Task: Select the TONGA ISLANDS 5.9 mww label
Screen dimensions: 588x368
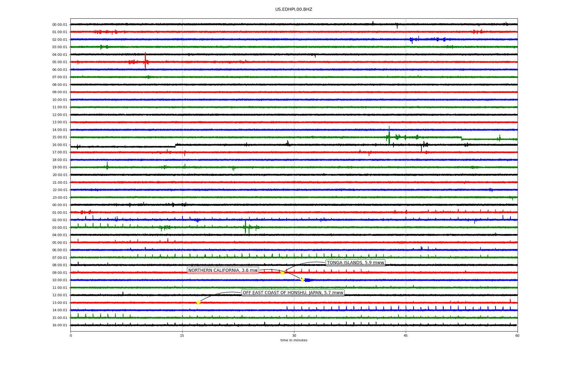Action: [355, 263]
